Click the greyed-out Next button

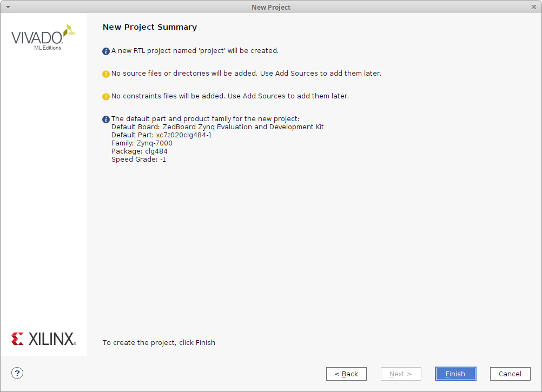(401, 374)
